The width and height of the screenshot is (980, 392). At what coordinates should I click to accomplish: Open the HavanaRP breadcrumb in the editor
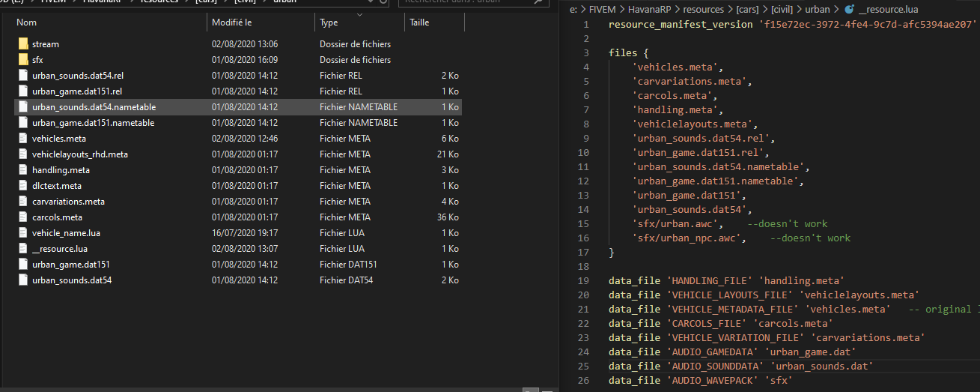click(651, 10)
